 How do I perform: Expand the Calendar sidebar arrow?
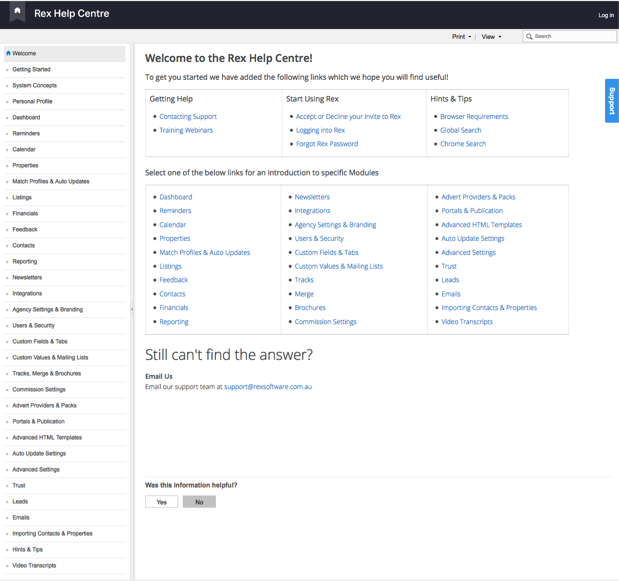coord(7,150)
